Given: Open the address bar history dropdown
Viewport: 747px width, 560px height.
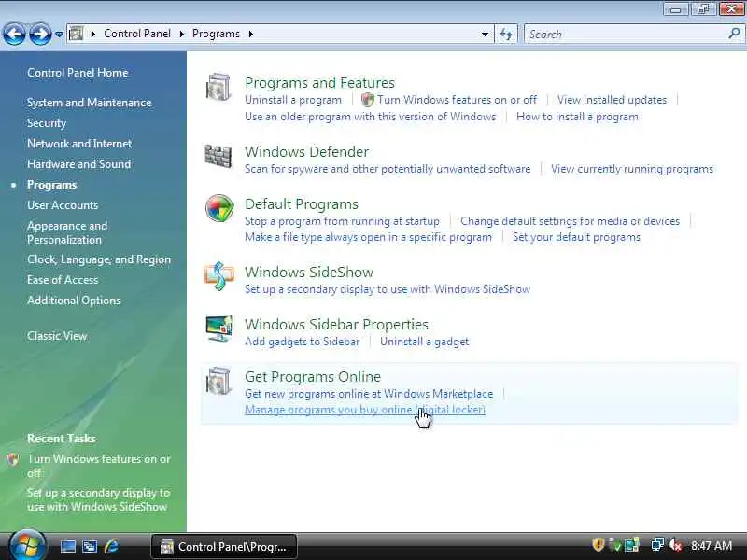Looking at the screenshot, I should point(485,35).
